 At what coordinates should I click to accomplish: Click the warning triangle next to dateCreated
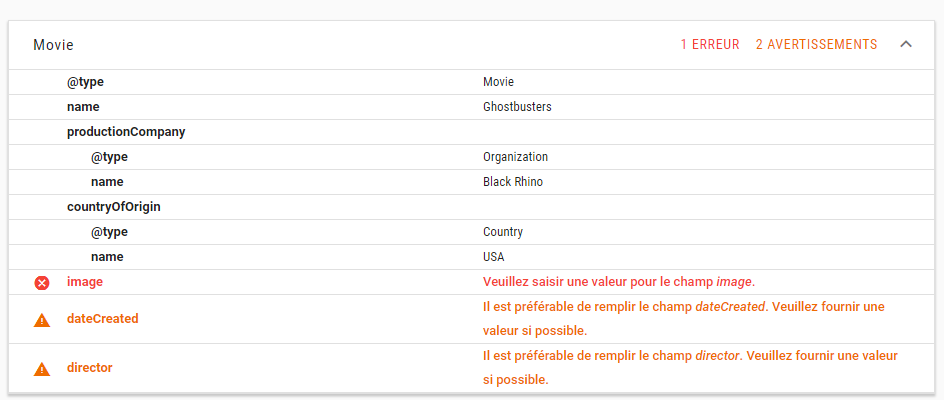[x=42, y=320]
